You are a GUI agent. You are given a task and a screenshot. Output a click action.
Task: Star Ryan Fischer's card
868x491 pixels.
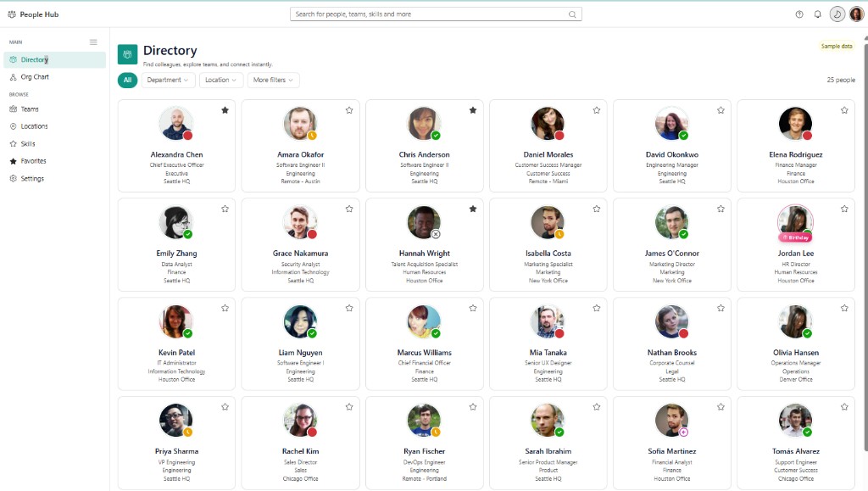pyautogui.click(x=473, y=407)
